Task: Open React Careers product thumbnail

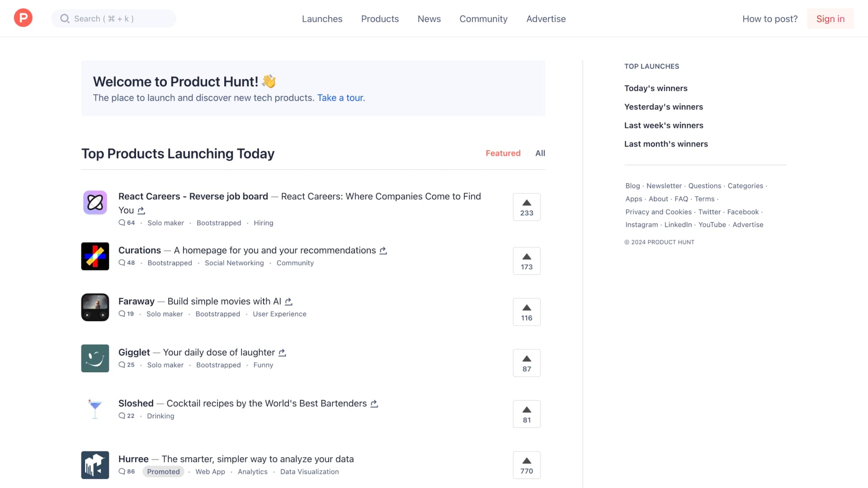Action: [95, 202]
